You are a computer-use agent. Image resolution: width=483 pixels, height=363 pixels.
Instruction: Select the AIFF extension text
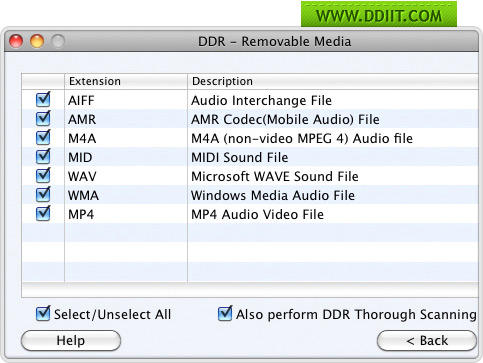tap(81, 100)
